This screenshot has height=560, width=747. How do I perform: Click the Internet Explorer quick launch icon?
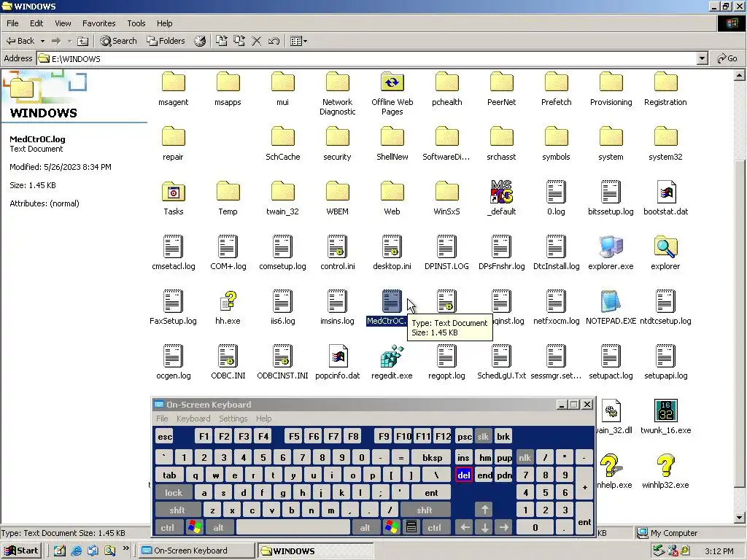76,551
